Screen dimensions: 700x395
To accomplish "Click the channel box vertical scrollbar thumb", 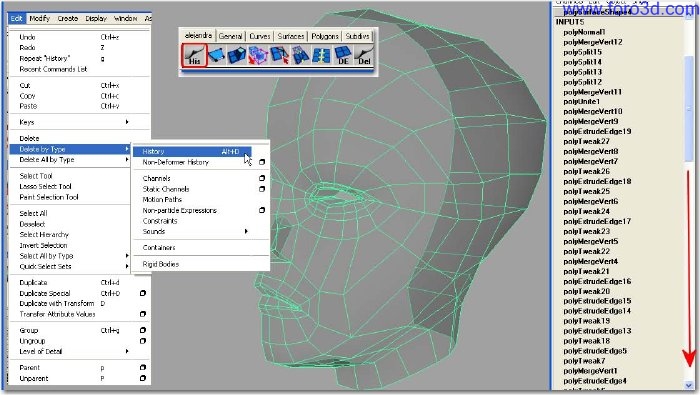I will pyautogui.click(x=688, y=108).
